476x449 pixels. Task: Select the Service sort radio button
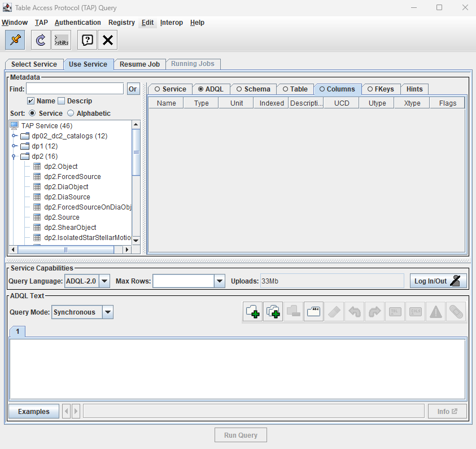[x=32, y=113]
